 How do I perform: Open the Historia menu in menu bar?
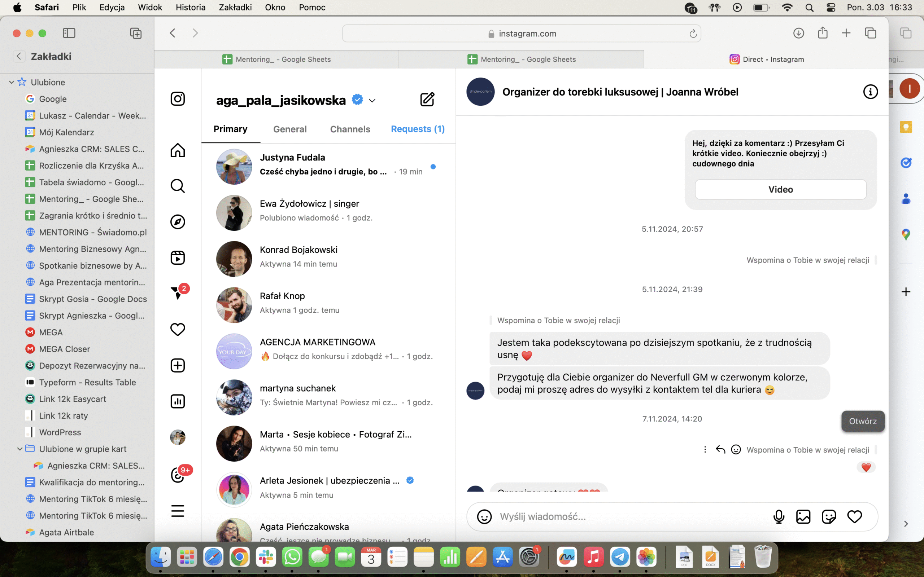pos(190,7)
